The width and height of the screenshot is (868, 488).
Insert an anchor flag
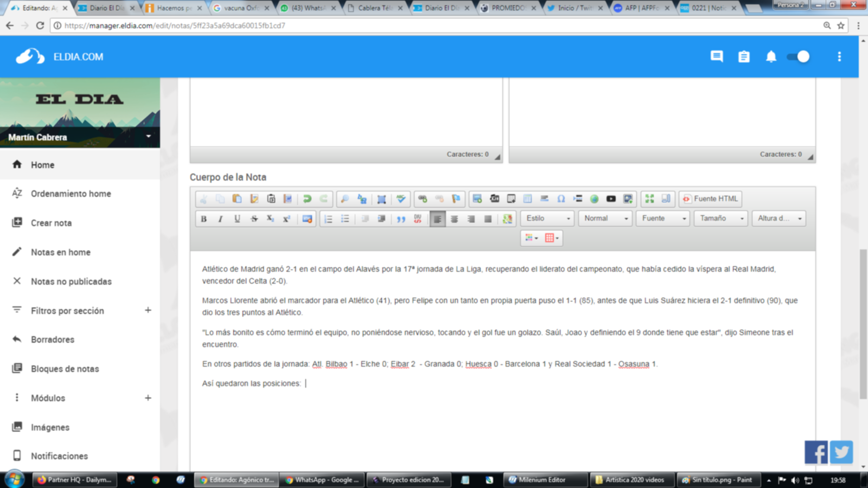(x=456, y=199)
